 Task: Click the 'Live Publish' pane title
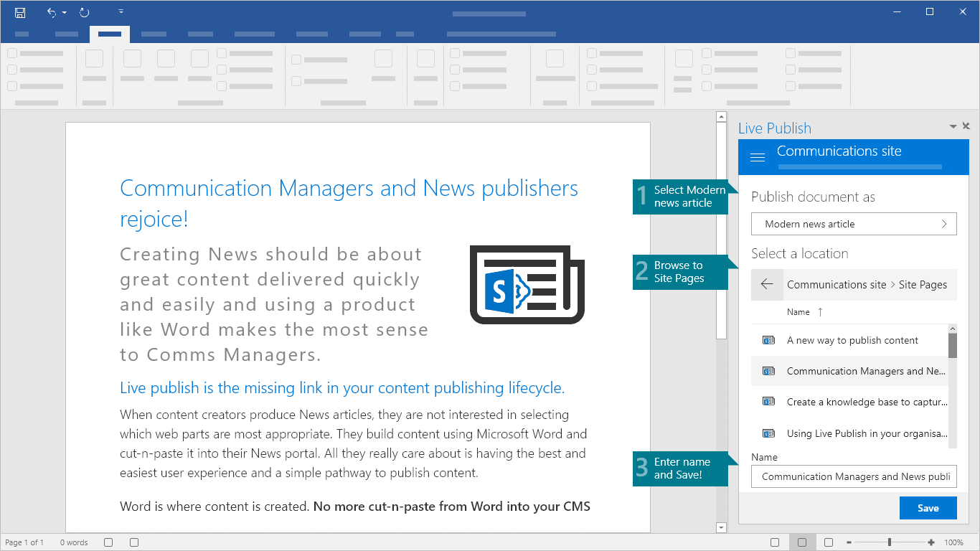774,128
